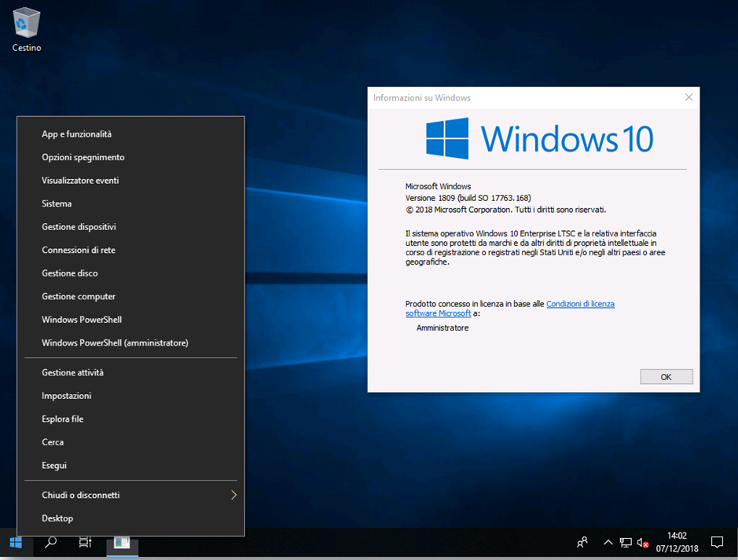Screen dimensions: 738x560
Task: Select Esegui menu entry
Action: [130, 465]
